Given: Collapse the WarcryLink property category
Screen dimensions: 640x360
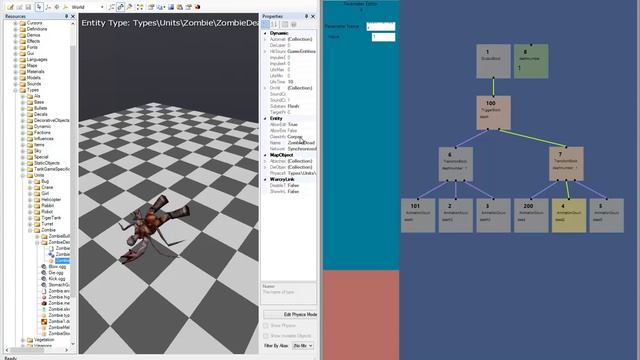Looking at the screenshot, I should click(x=265, y=180).
